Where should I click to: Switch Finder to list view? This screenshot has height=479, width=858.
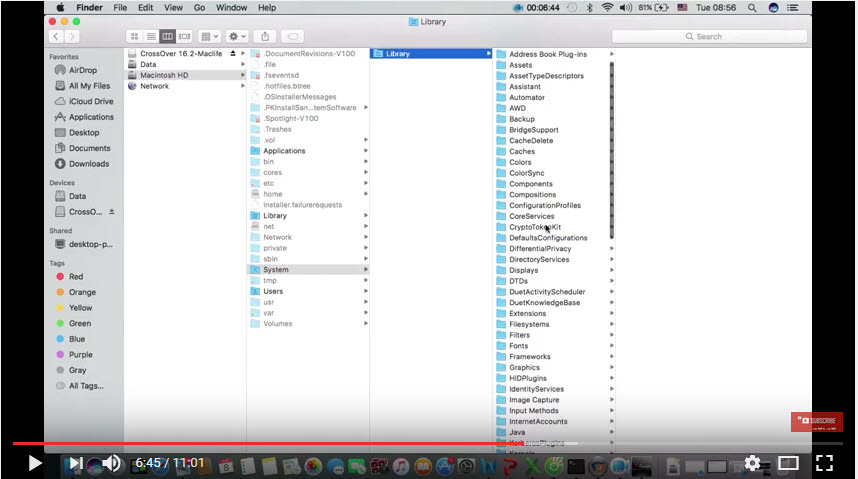(151, 36)
